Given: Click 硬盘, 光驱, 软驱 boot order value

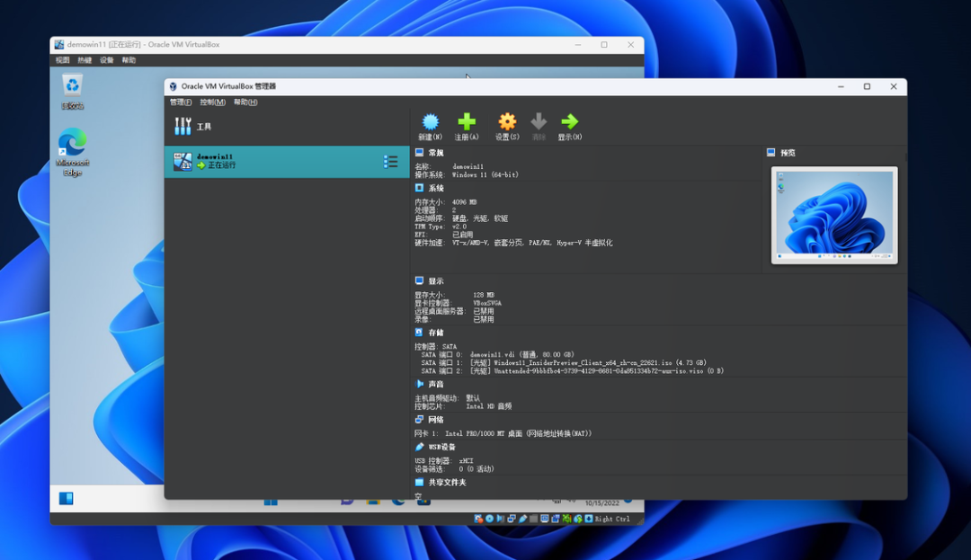Looking at the screenshot, I should pyautogui.click(x=480, y=218).
